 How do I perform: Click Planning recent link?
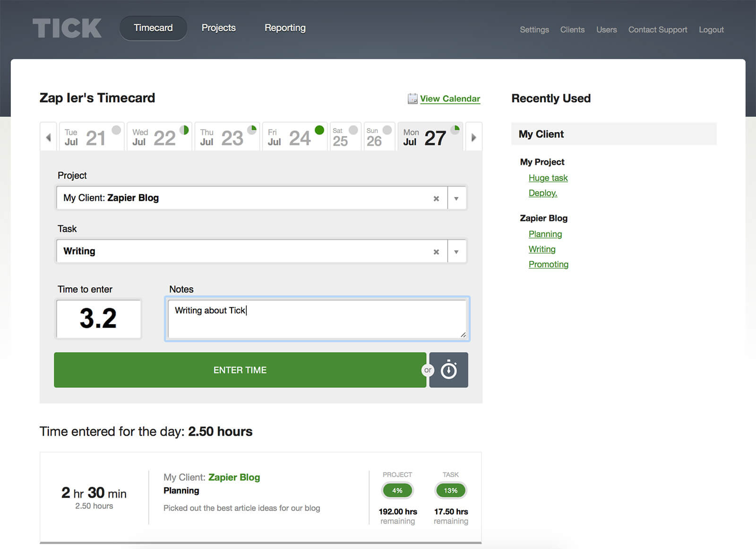[545, 234]
